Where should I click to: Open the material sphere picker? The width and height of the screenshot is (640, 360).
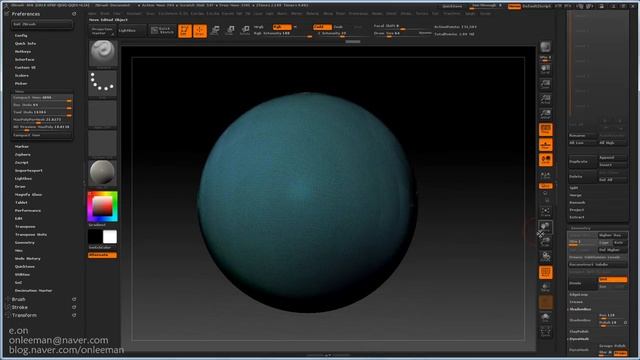point(102,173)
